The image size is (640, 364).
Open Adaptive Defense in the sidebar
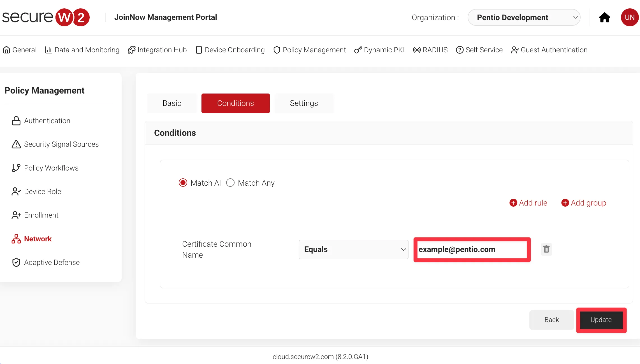52,262
